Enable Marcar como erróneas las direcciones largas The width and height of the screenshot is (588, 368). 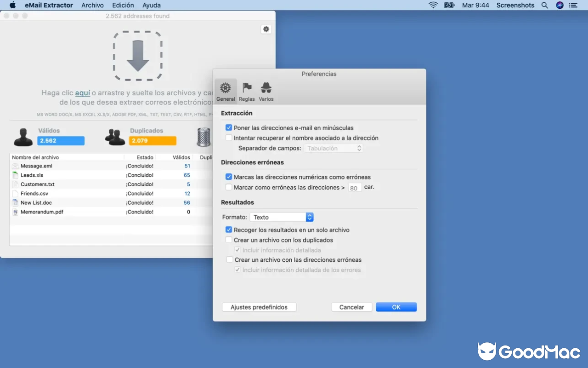pos(228,187)
